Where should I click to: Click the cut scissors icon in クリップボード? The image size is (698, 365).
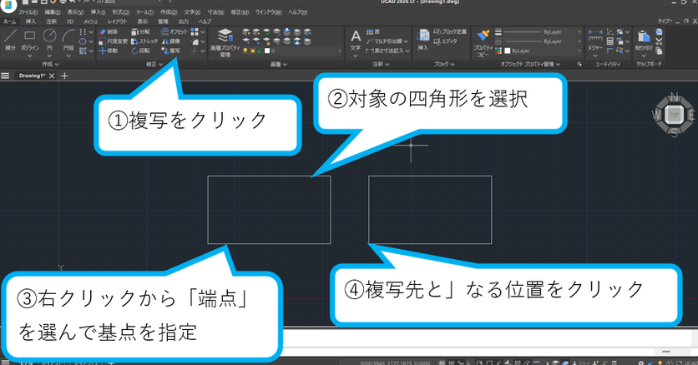pyautogui.click(x=659, y=41)
